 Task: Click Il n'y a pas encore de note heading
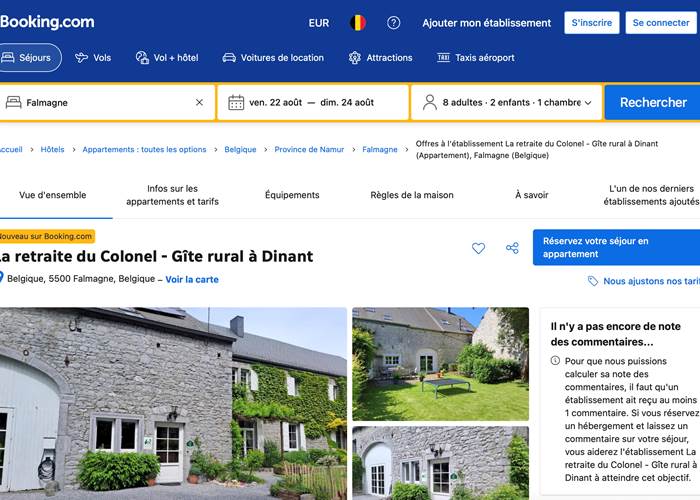click(616, 334)
